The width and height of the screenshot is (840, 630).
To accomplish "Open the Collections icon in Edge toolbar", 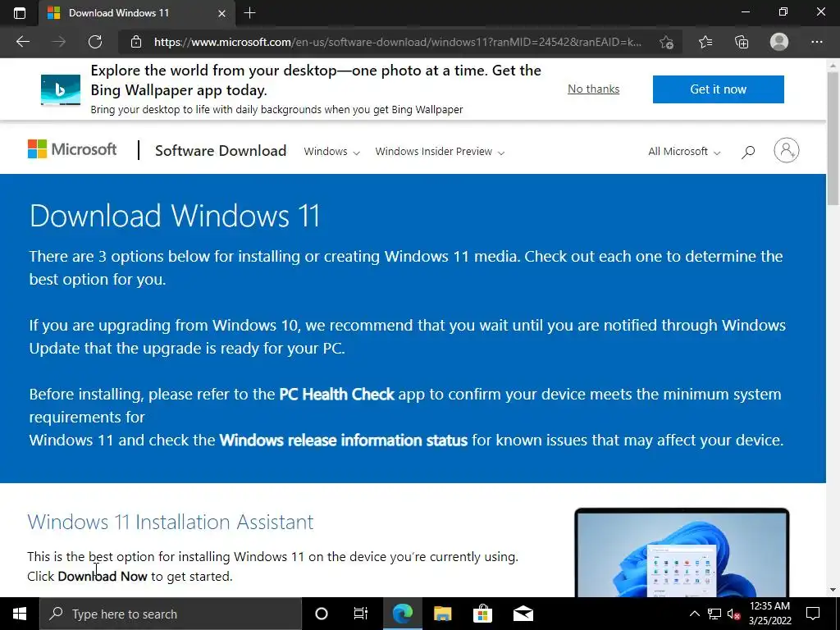I will (x=742, y=42).
